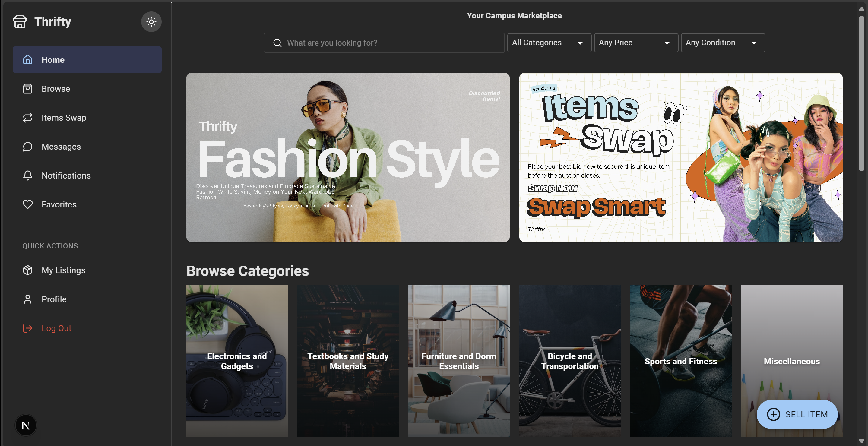Click the Notifications bell icon
The image size is (868, 446).
coord(28,176)
